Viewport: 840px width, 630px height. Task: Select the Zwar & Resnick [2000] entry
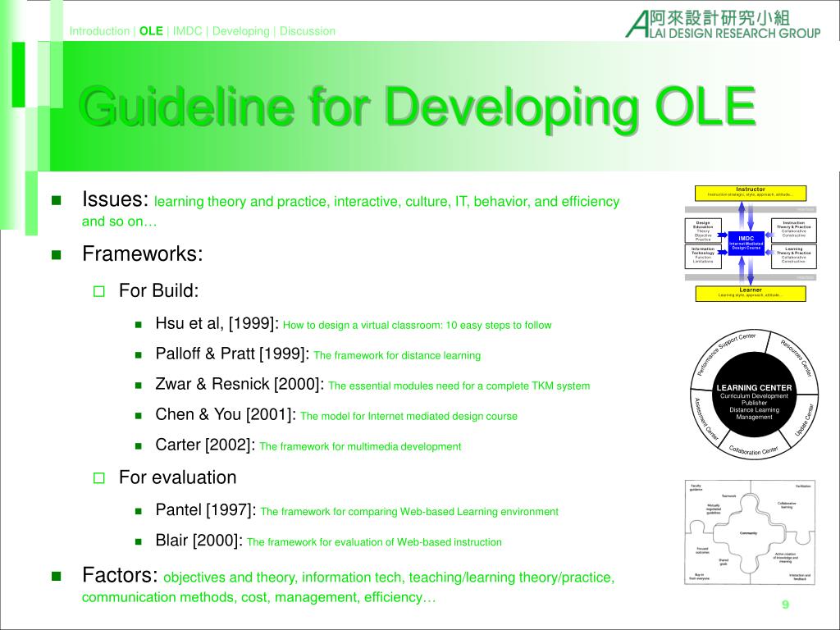(x=240, y=384)
